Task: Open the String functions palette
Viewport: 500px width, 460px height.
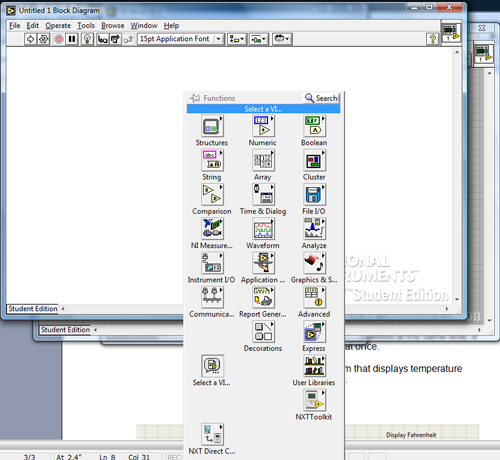Action: coord(212,160)
